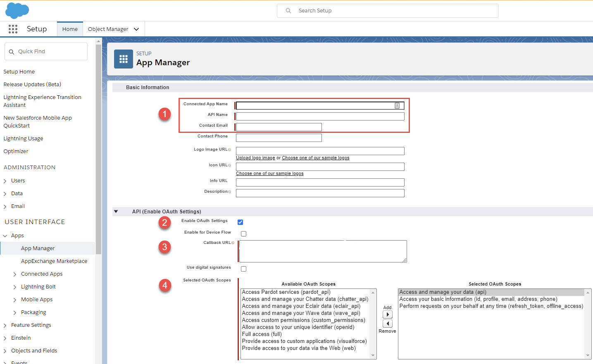
Task: Click the Logo Image URL field
Action: pyautogui.click(x=320, y=151)
